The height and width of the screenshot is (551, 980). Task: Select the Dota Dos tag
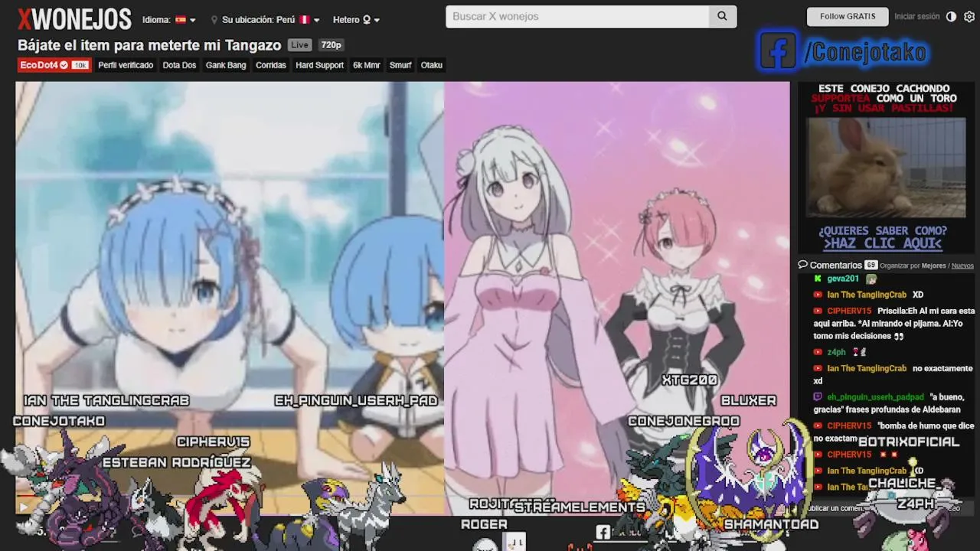179,65
